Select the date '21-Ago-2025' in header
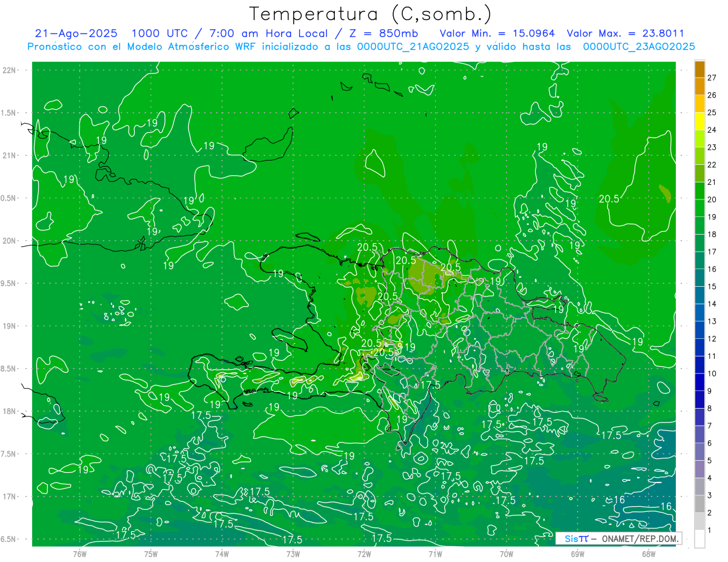This screenshot has width=728, height=562. click(x=76, y=33)
